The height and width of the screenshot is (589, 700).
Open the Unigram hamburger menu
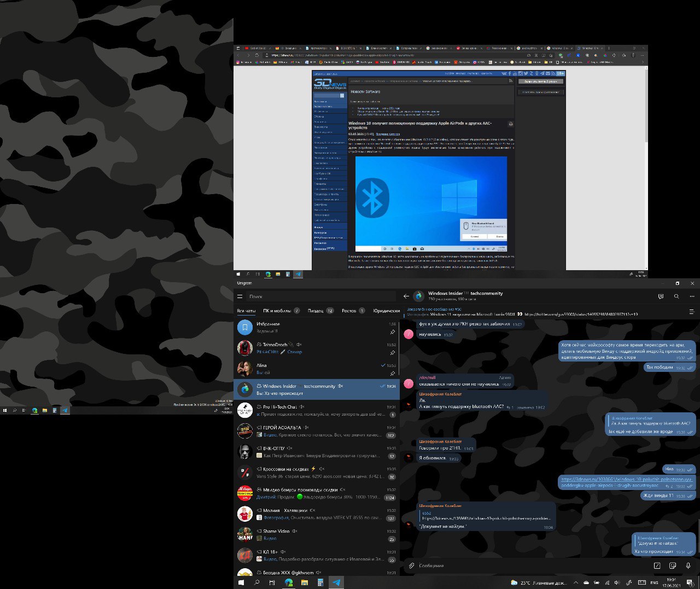240,296
